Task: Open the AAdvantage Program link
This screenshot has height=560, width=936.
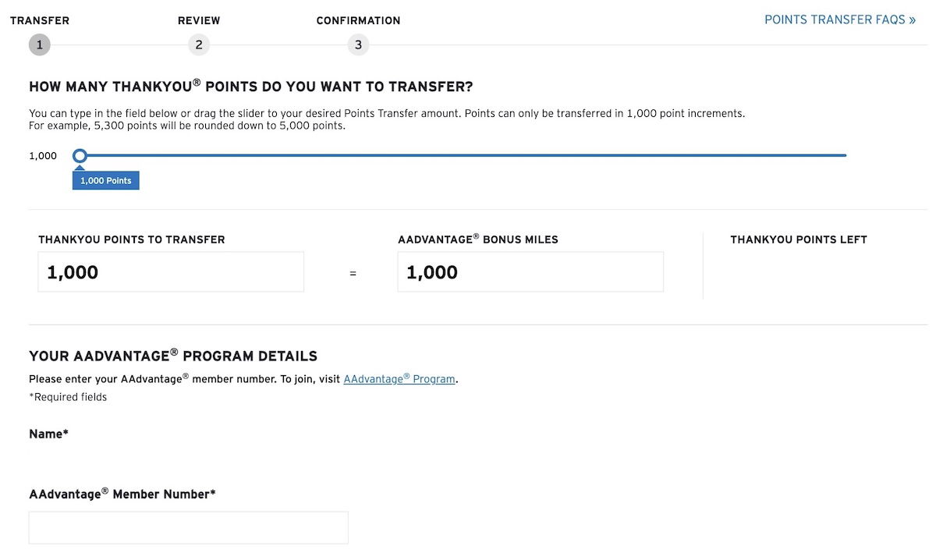Action: pos(399,379)
